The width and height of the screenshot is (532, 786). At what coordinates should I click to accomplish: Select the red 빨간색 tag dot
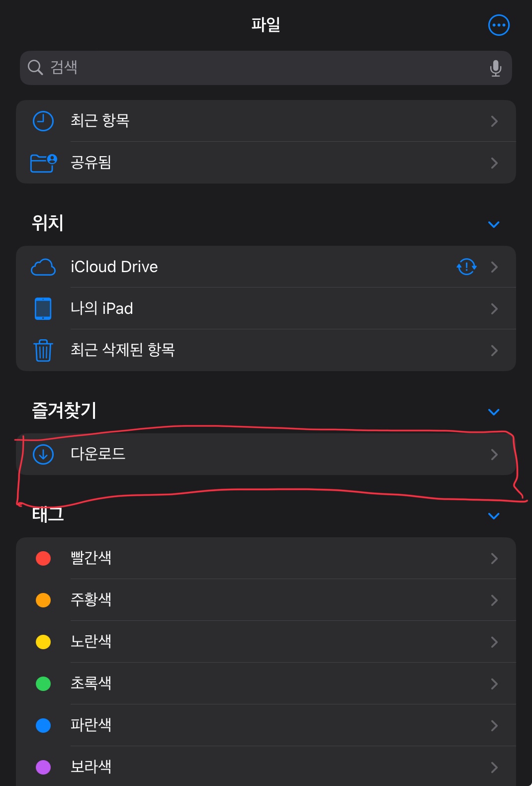click(43, 558)
